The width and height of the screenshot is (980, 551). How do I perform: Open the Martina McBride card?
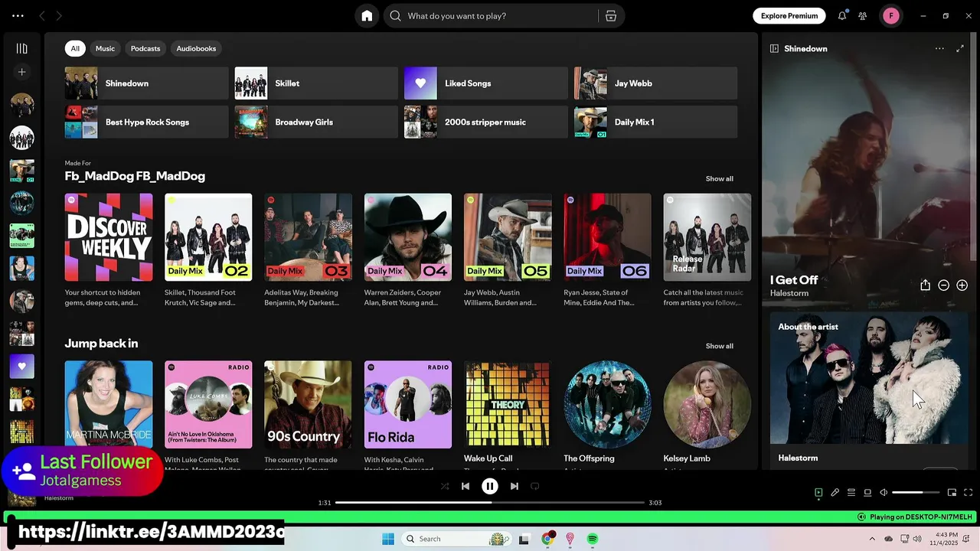(109, 405)
